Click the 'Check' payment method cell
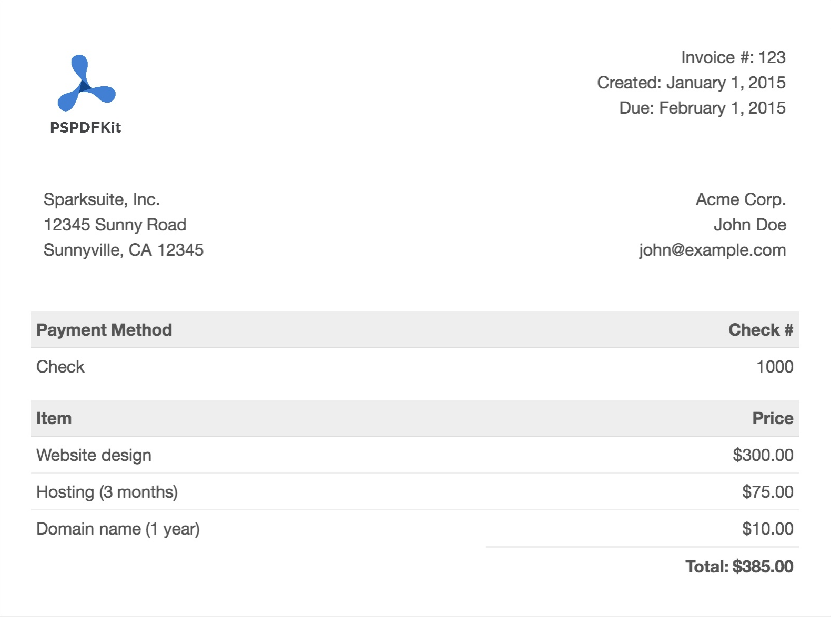This screenshot has height=644, width=831. coord(60,367)
